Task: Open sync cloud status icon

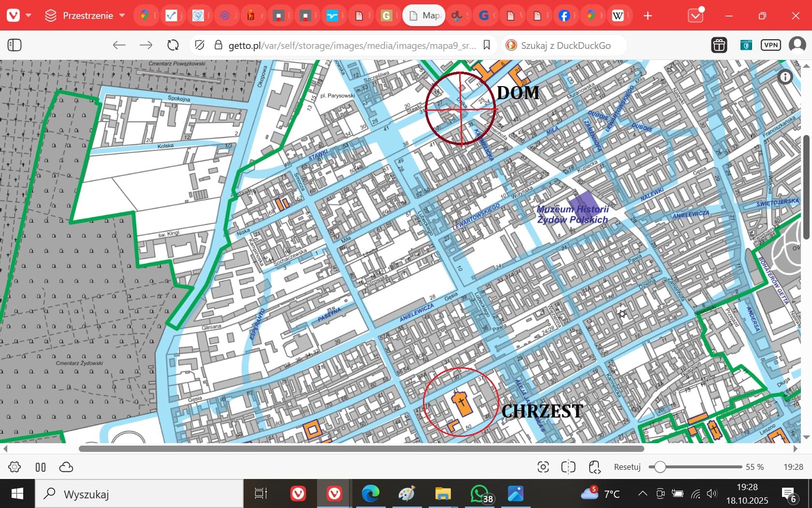Action: click(66, 467)
